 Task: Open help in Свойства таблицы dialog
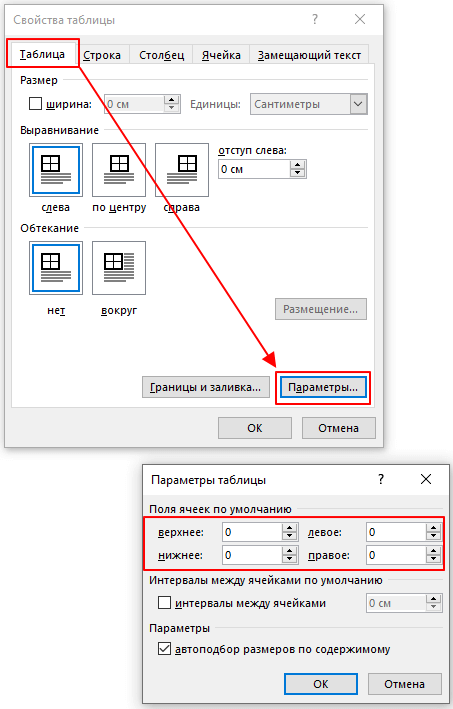tap(315, 19)
